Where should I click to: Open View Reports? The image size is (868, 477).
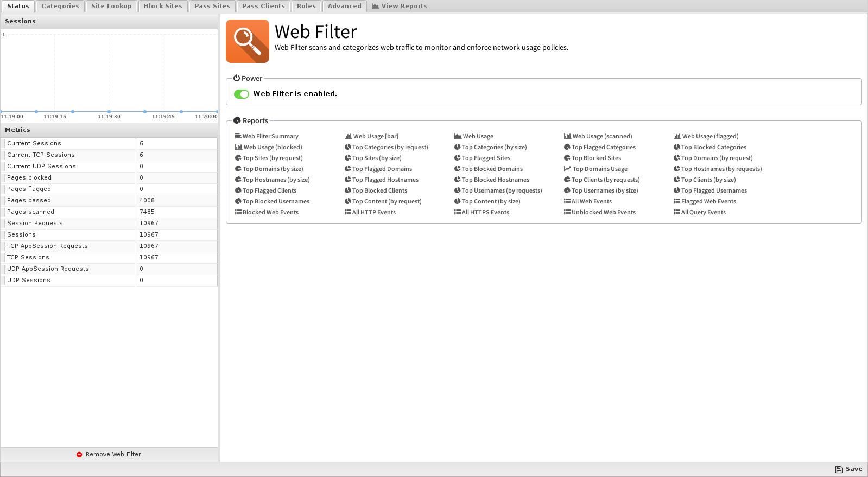coord(400,6)
